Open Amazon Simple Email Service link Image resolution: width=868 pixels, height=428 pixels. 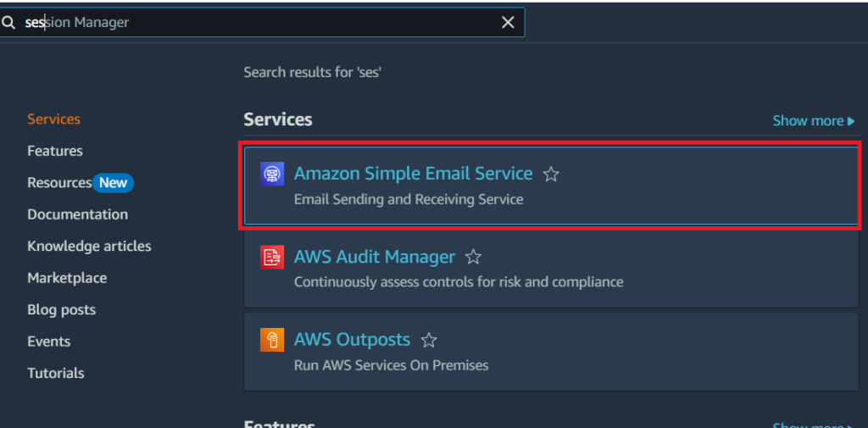(x=413, y=174)
